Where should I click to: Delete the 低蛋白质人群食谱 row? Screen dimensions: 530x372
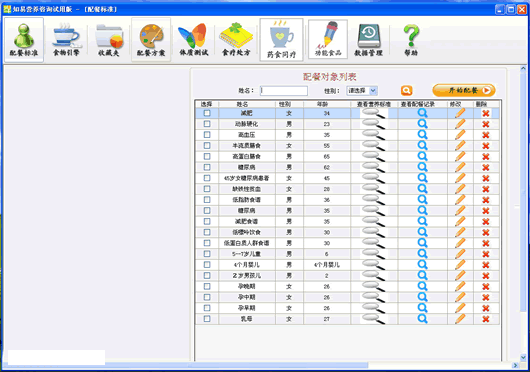(486, 243)
